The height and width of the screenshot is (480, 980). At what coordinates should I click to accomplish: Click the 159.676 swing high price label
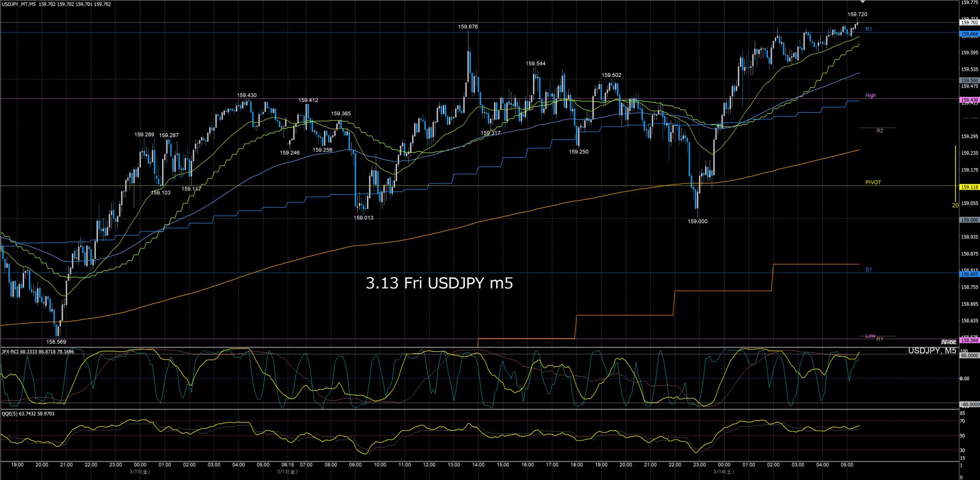(468, 27)
